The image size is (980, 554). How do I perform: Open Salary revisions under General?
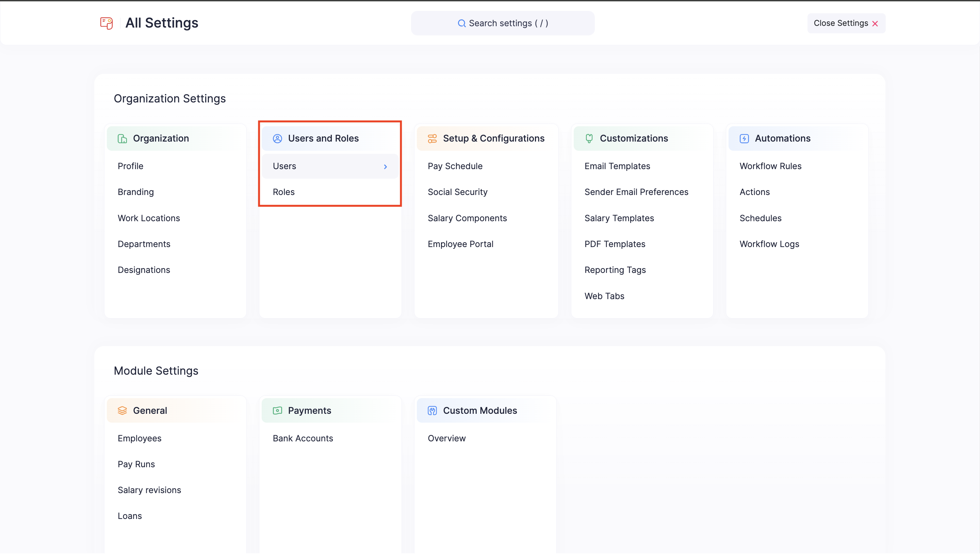(x=149, y=490)
